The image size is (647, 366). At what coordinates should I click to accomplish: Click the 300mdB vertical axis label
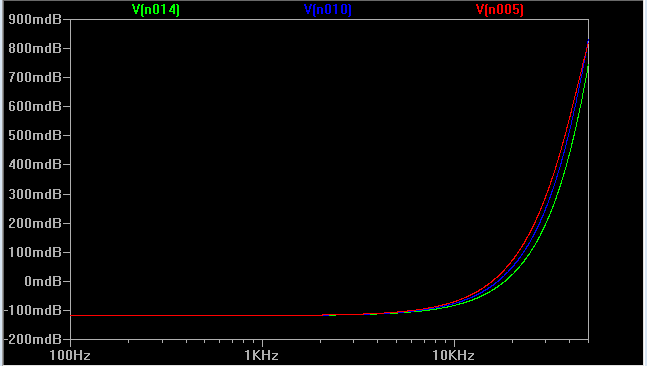35,194
